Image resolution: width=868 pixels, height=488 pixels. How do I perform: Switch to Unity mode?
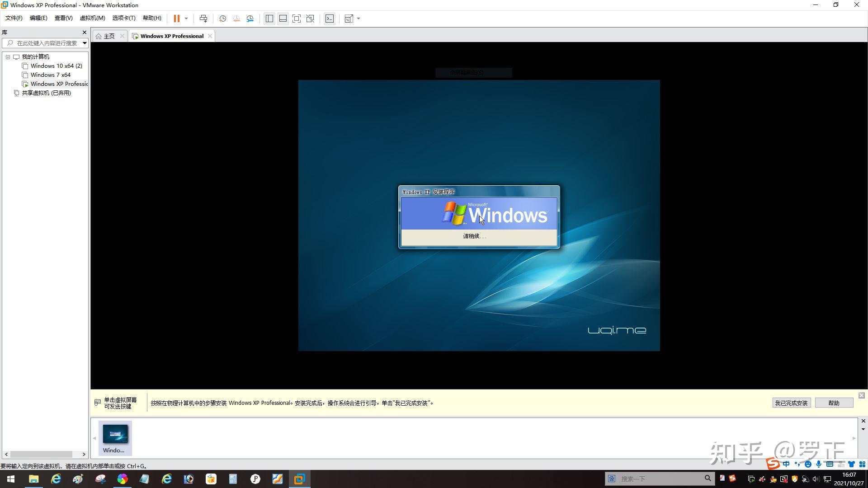[310, 19]
